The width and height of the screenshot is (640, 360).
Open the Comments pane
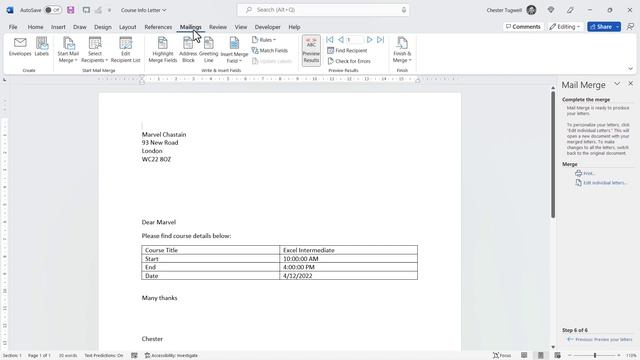coord(523,27)
